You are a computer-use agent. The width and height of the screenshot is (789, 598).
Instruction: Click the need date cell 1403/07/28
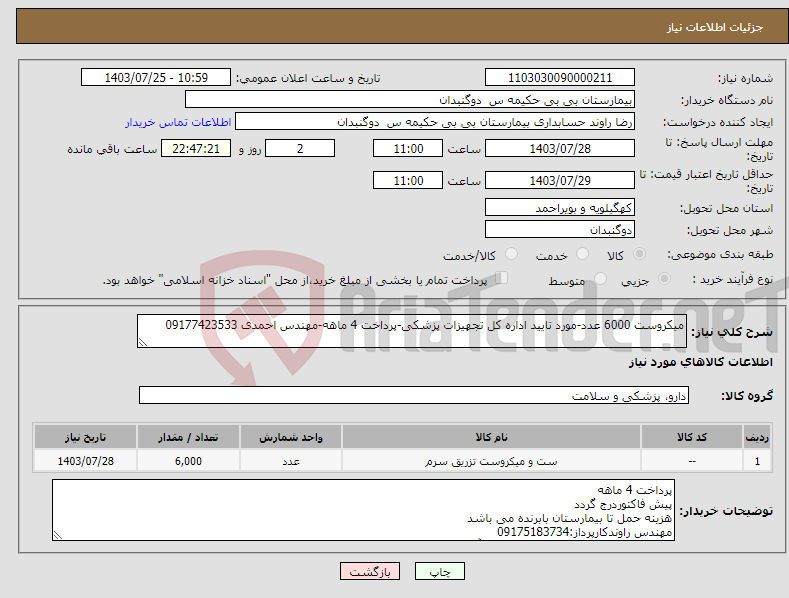pyautogui.click(x=86, y=461)
